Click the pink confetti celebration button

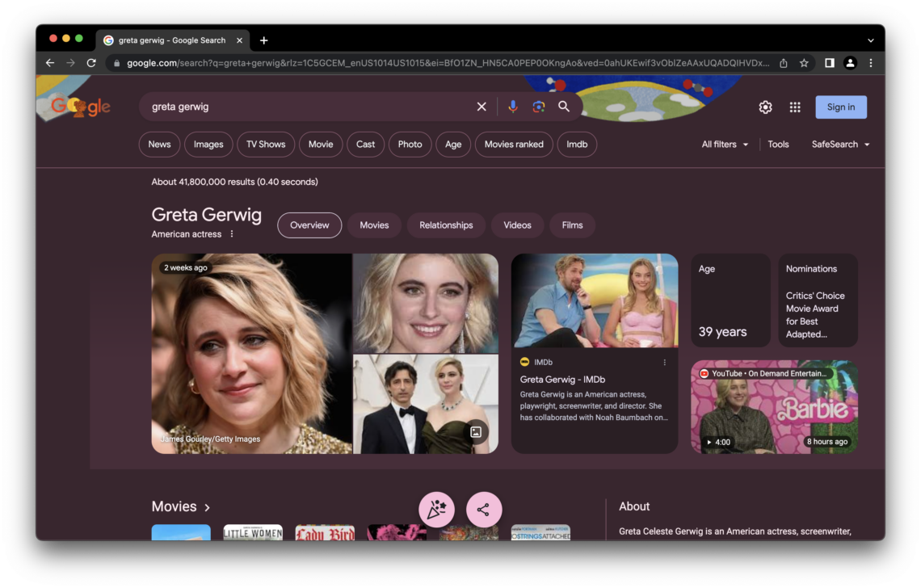pos(436,510)
